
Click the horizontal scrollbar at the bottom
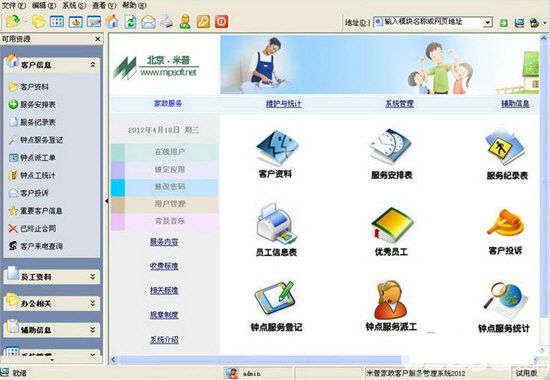[x=260, y=359]
